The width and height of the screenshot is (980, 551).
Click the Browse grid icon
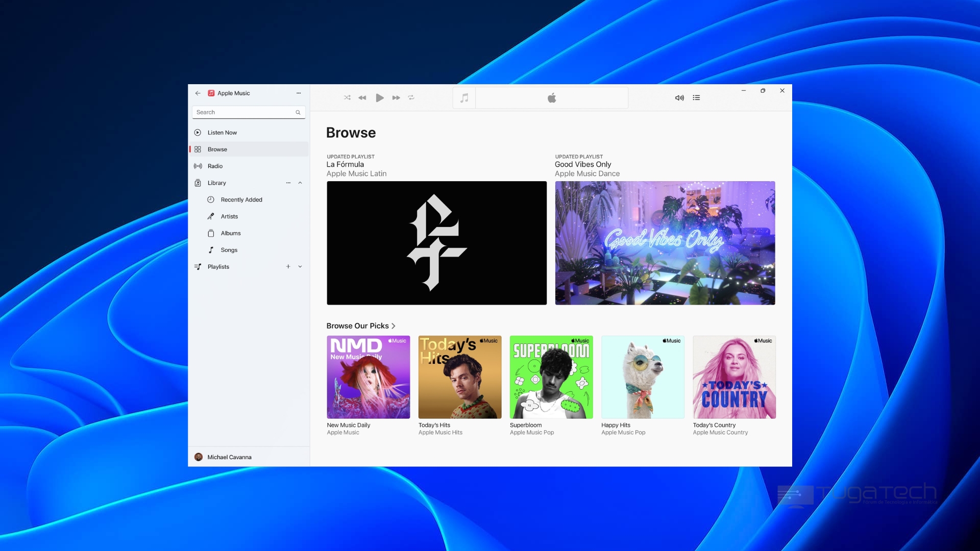coord(198,149)
